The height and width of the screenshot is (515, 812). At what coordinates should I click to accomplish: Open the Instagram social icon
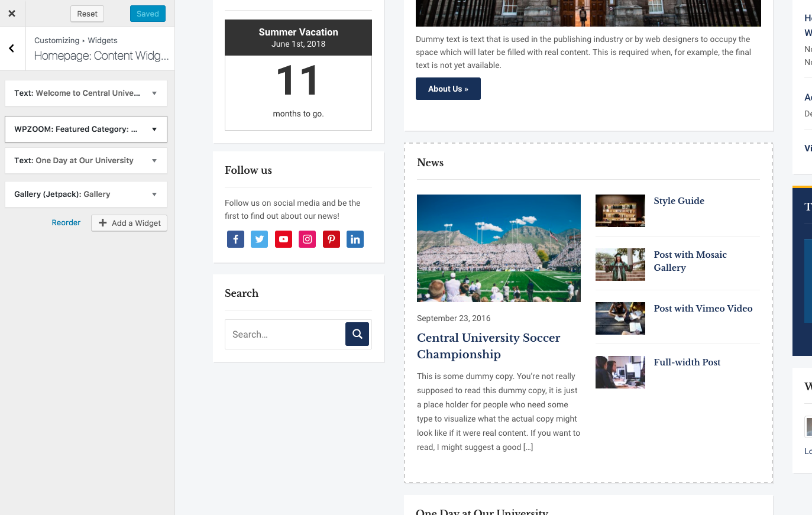(308, 239)
